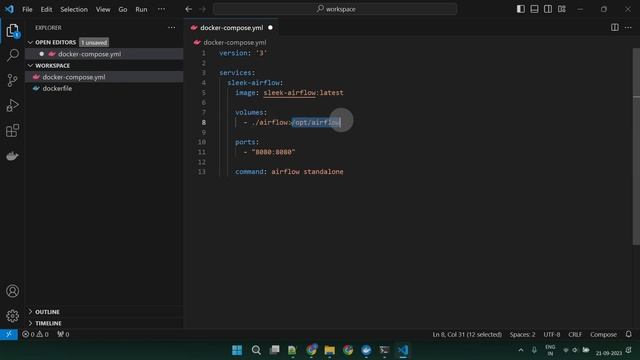The width and height of the screenshot is (640, 360).
Task: Open the Search view in activity bar
Action: pyautogui.click(x=12, y=55)
